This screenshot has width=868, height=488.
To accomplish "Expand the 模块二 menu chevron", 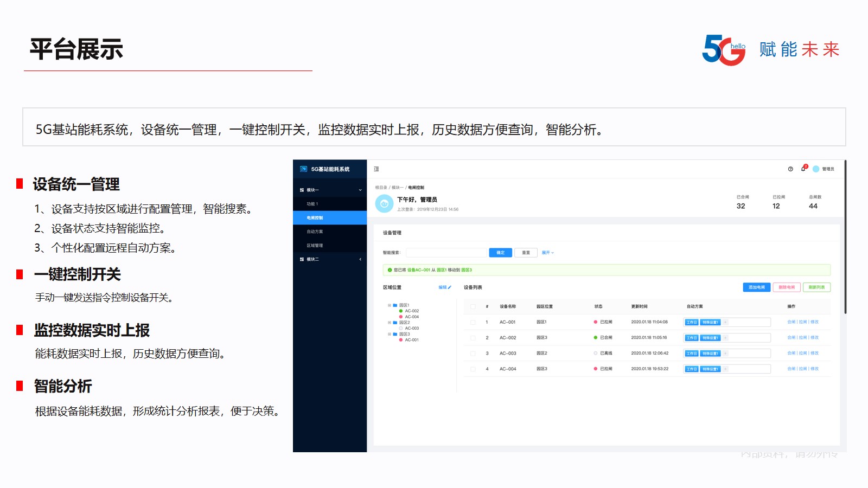I will [x=360, y=259].
